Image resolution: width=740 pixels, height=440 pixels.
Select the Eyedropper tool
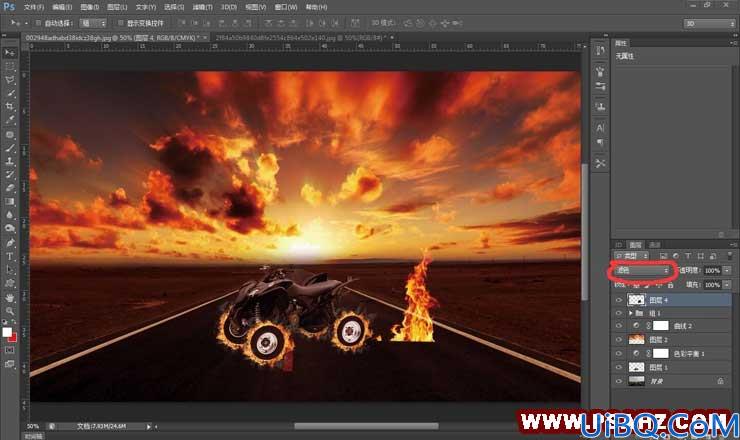point(9,120)
